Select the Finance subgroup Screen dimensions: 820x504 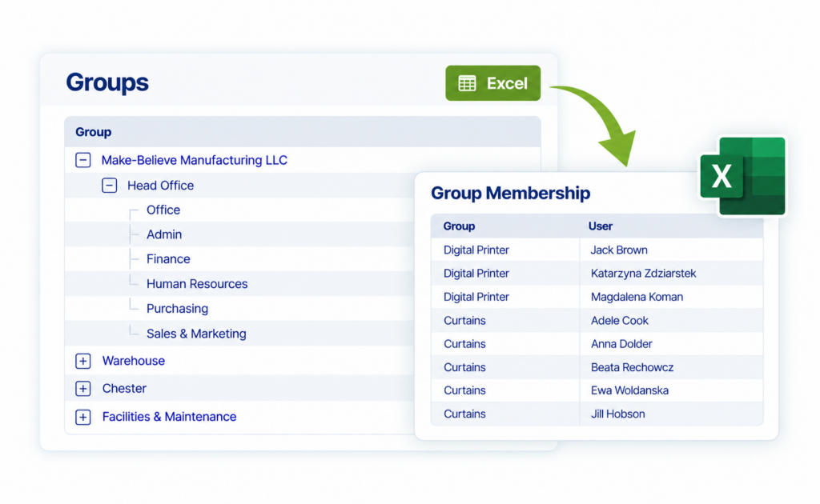click(168, 259)
